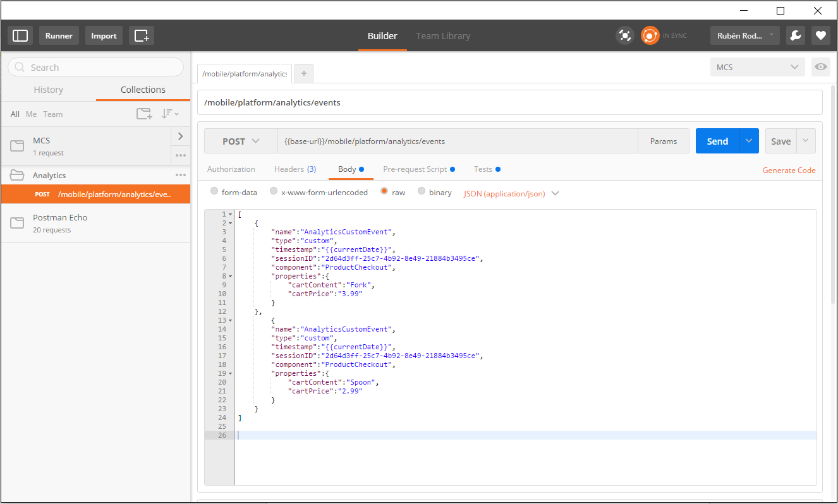Image resolution: width=838 pixels, height=504 pixels.
Task: Open Analytics folder options ellipsis
Action: 181,175
